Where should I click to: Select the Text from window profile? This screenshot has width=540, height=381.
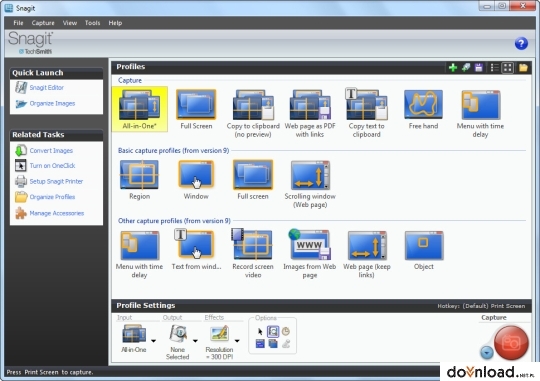click(196, 250)
